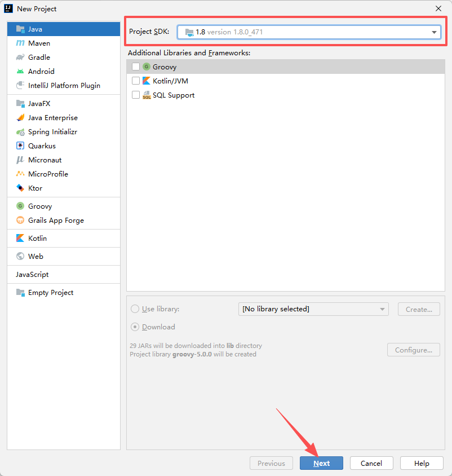Click the Java Enterprise icon
The width and height of the screenshot is (452, 476).
click(20, 117)
